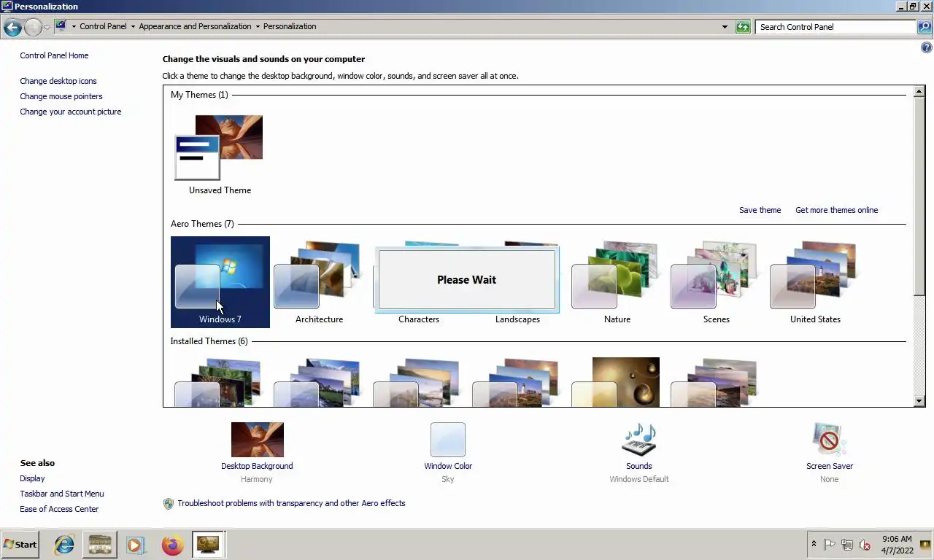This screenshot has width=934, height=560.
Task: Click the Refresh button in address bar
Action: (x=743, y=27)
